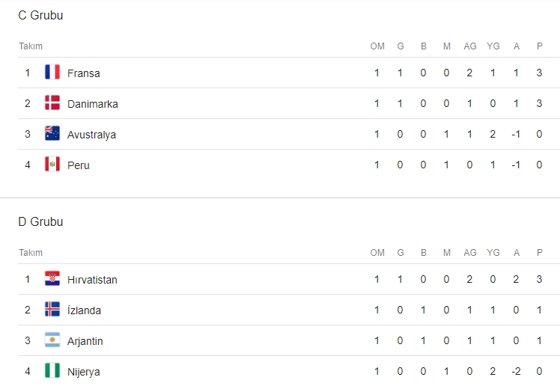This screenshot has height=392, width=560.
Task: Open the Danimarka team link
Action: pos(92,104)
